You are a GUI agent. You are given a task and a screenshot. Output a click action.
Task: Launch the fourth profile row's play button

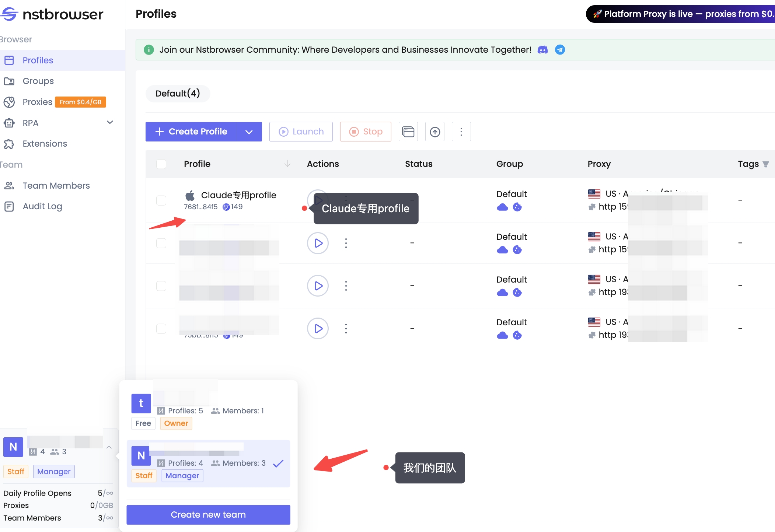318,329
